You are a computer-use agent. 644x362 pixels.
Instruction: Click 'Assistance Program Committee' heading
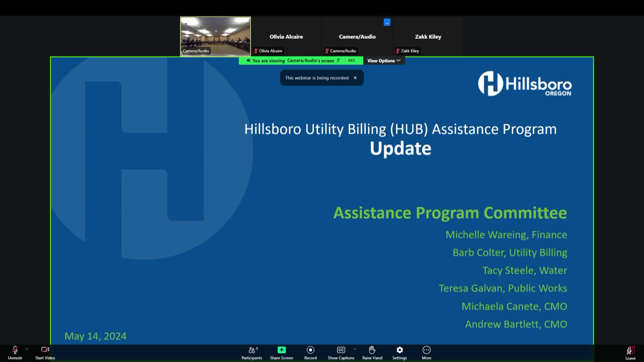pos(450,213)
